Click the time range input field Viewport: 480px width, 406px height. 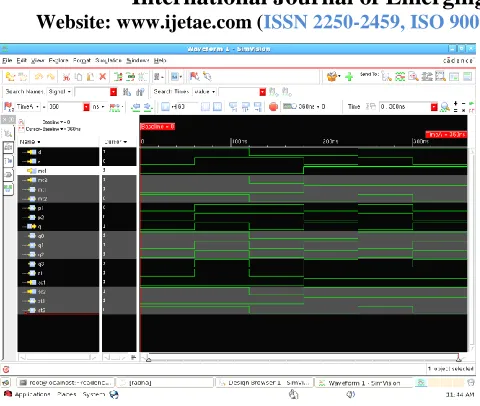405,107
